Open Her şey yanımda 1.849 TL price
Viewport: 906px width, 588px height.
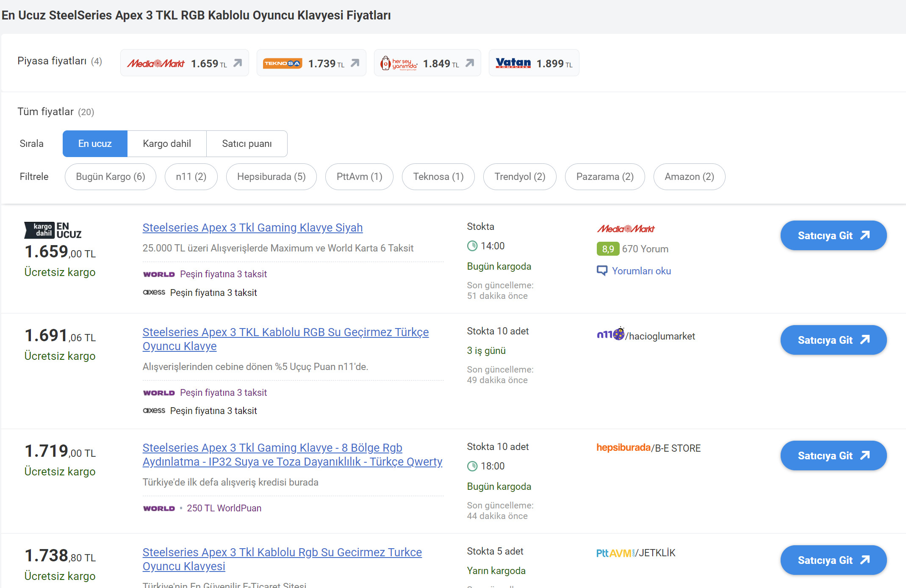pos(427,63)
